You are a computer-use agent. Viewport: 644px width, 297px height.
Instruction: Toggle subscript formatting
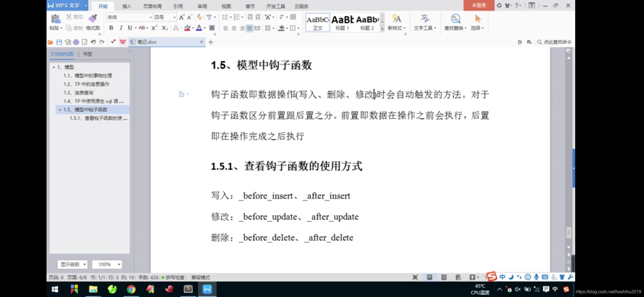[165, 28]
